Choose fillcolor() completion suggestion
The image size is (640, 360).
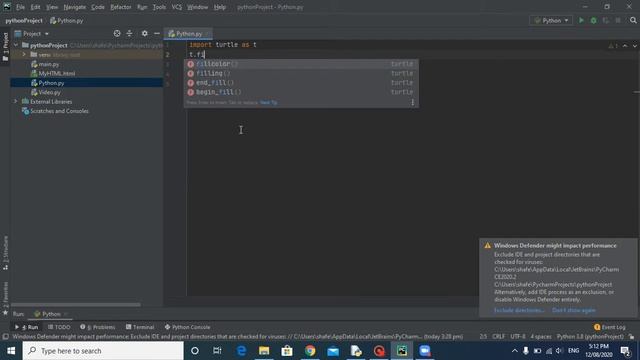pyautogui.click(x=301, y=64)
